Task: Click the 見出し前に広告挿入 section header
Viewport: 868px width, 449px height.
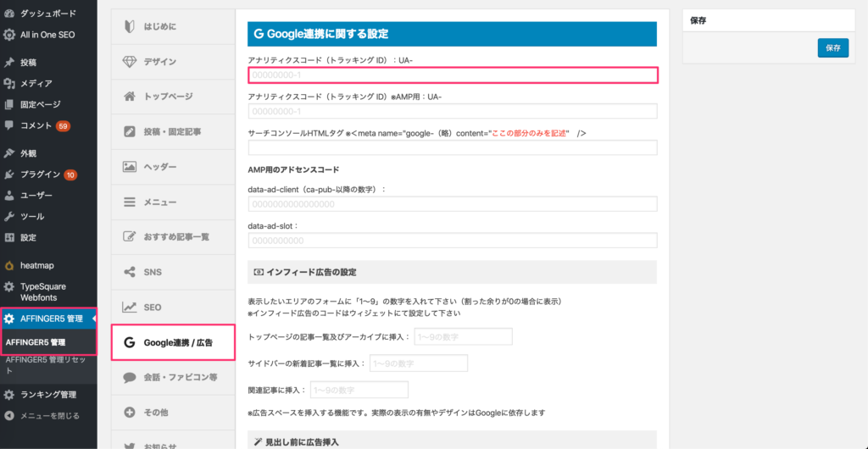Action: [453, 441]
